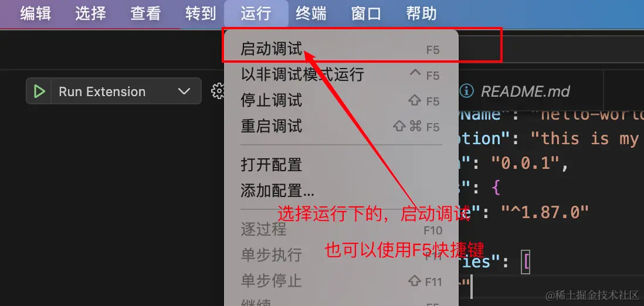Open the 选择 menu in the menu bar
Screen dimensions: 644x306
pyautogui.click(x=91, y=13)
